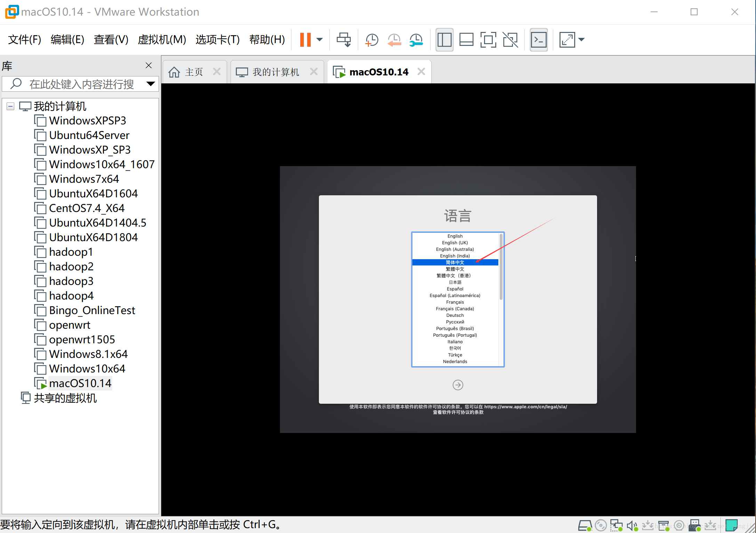756x533 pixels.
Task: Open the 虚拟机(M) menu
Action: click(162, 40)
